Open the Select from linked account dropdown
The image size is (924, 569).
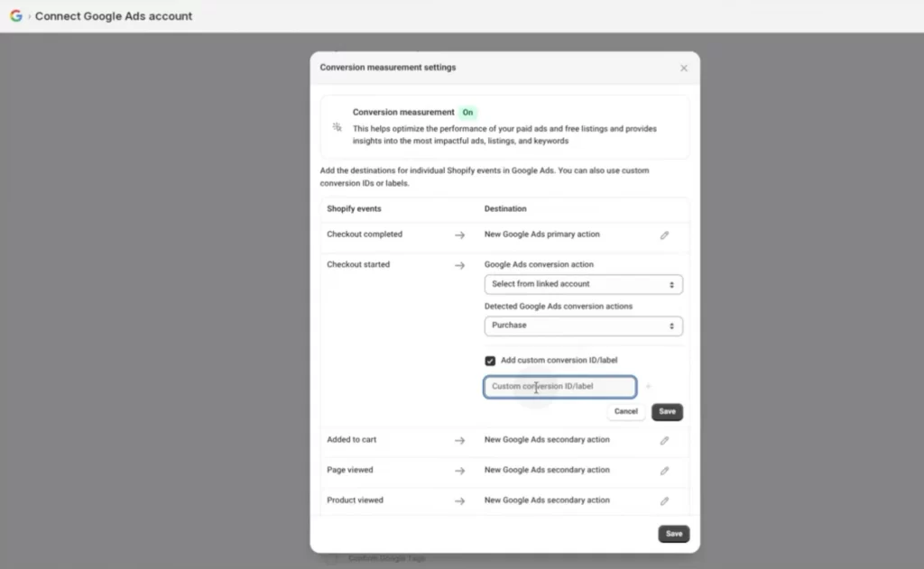(583, 284)
